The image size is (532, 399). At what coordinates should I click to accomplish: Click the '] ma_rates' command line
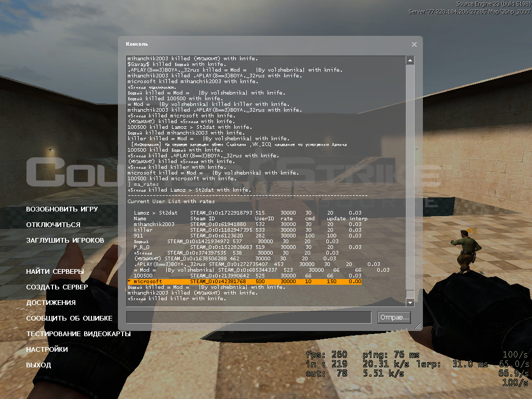tap(143, 184)
